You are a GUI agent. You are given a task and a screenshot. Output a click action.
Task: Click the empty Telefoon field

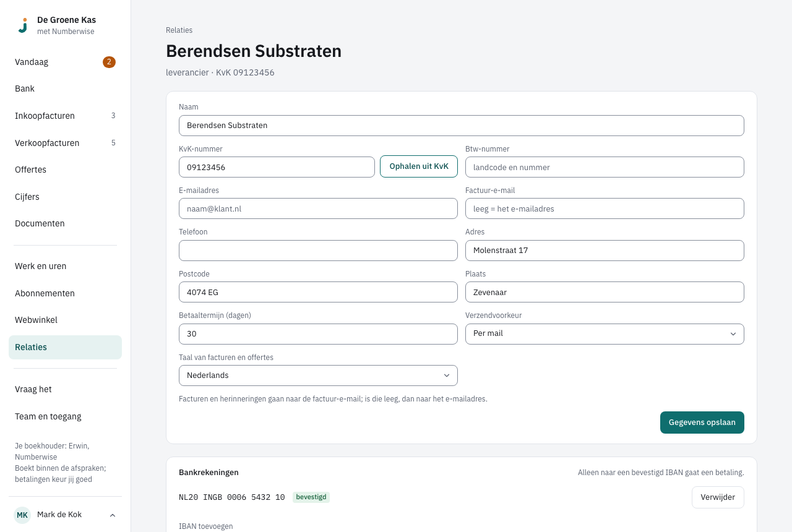pyautogui.click(x=318, y=251)
